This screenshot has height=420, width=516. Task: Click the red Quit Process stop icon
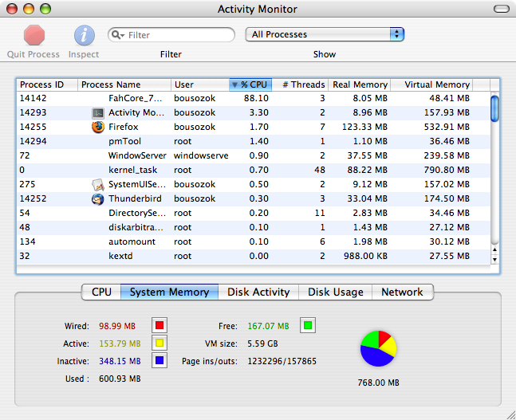[x=34, y=35]
